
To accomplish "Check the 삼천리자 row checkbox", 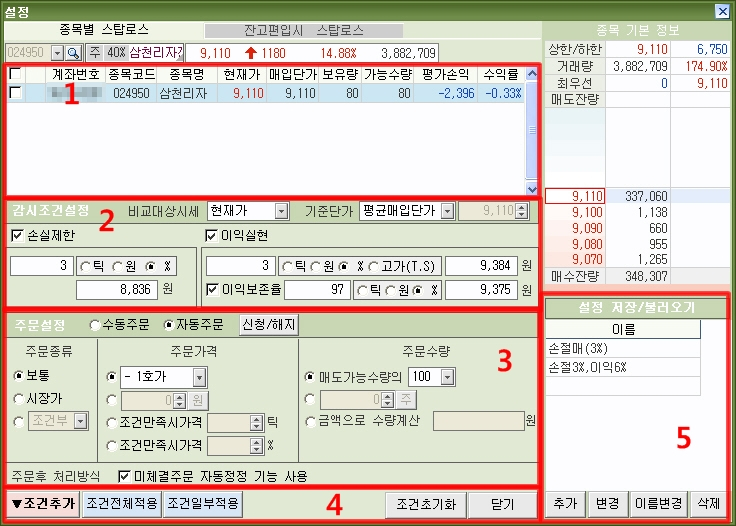I will point(15,92).
